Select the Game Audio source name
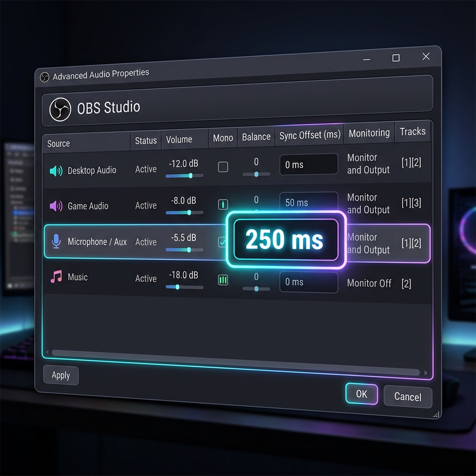 pyautogui.click(x=88, y=206)
